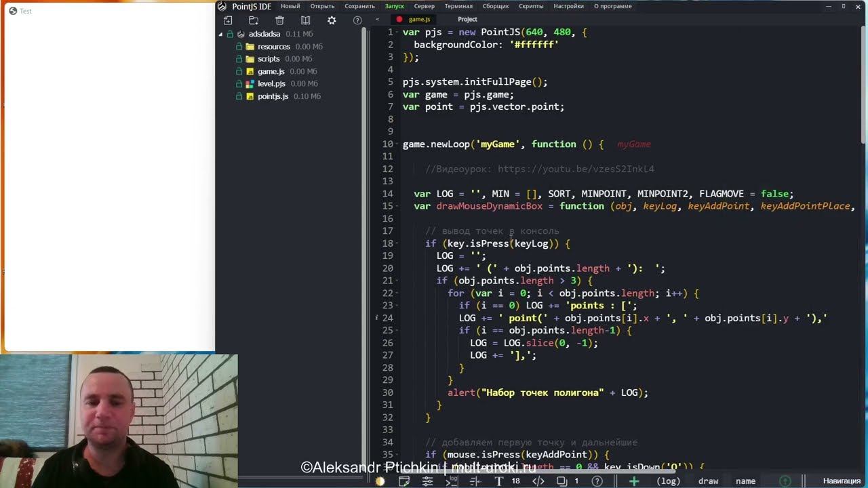Viewport: 868px width, 488px height.
Task: Collapse the adsdadsa project tree
Action: 220,34
